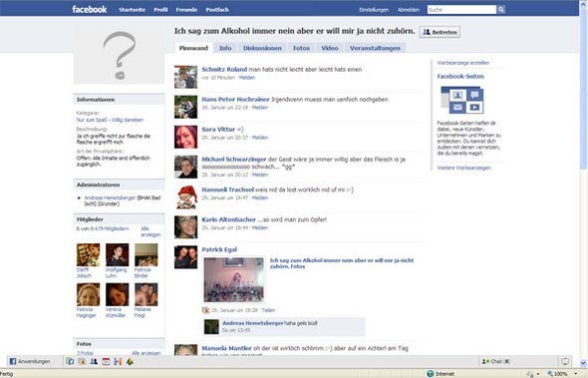This screenshot has width=588, height=378.
Task: Expand the browser zoom 100% dropdown
Action: (576, 374)
